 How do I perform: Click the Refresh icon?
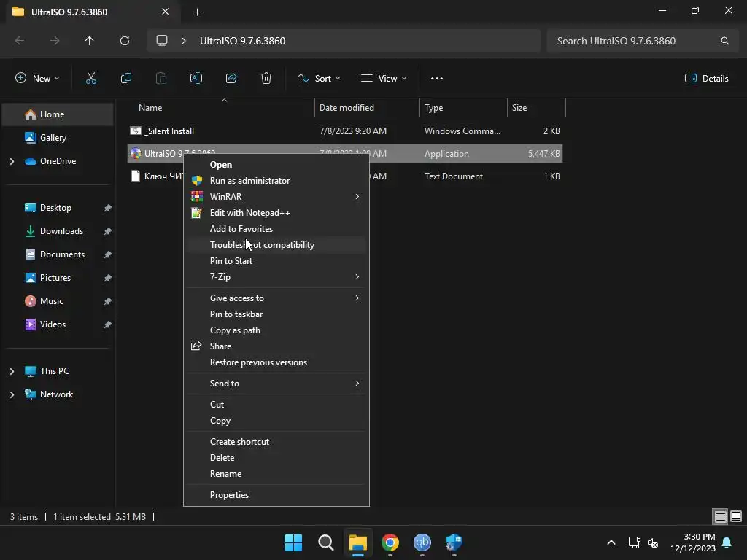125,41
